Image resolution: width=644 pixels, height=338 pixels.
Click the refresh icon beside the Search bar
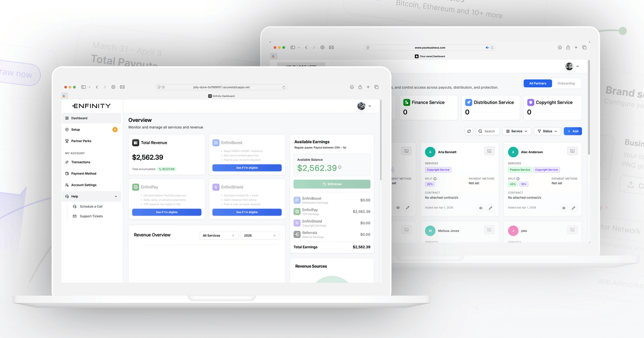tap(469, 131)
